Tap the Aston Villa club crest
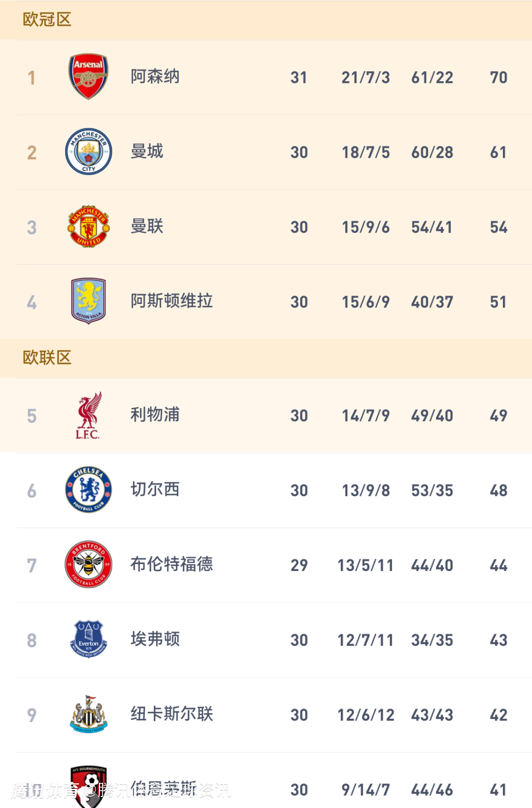The height and width of the screenshot is (808, 532). click(x=89, y=301)
